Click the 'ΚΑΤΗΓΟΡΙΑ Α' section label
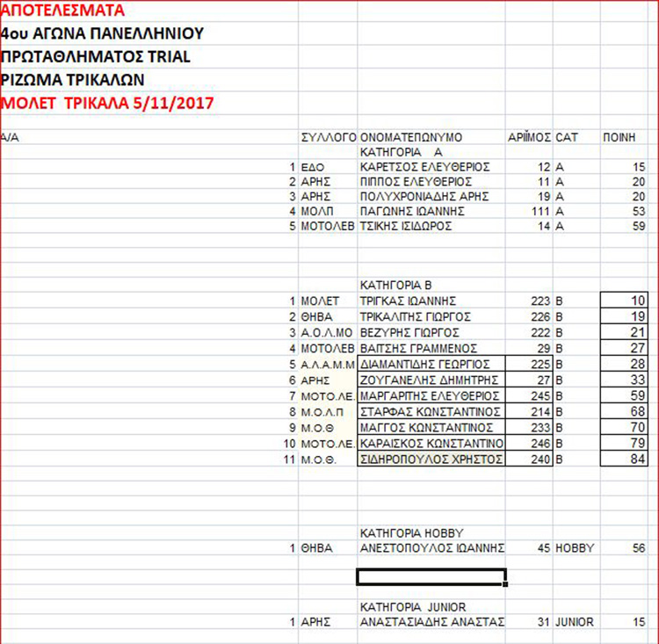 (x=401, y=152)
